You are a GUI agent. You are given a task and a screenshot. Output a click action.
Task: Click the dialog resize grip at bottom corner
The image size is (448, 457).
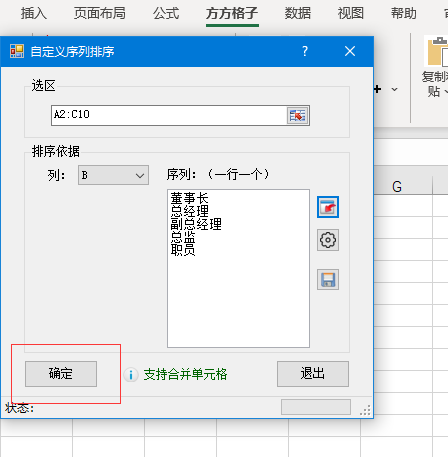365,410
